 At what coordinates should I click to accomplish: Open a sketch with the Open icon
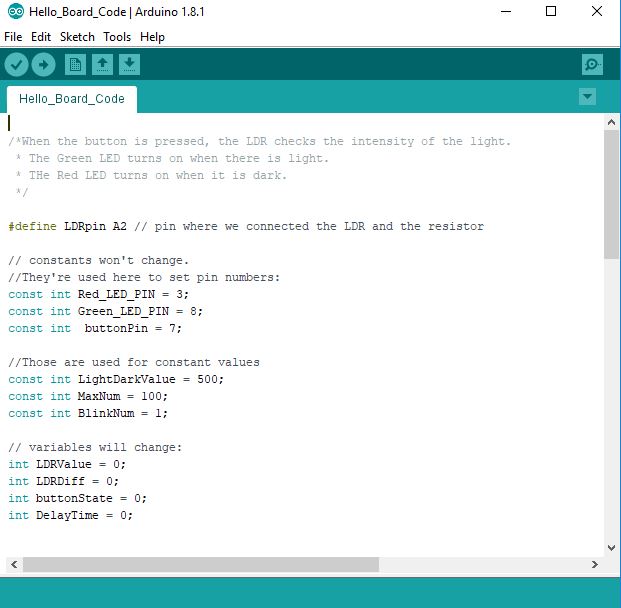click(x=103, y=65)
